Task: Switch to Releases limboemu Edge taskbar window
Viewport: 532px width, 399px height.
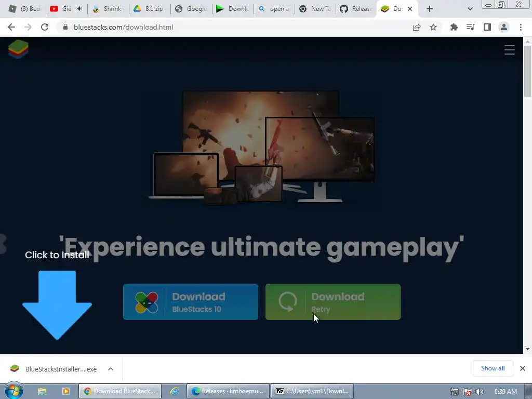Action: (x=228, y=391)
